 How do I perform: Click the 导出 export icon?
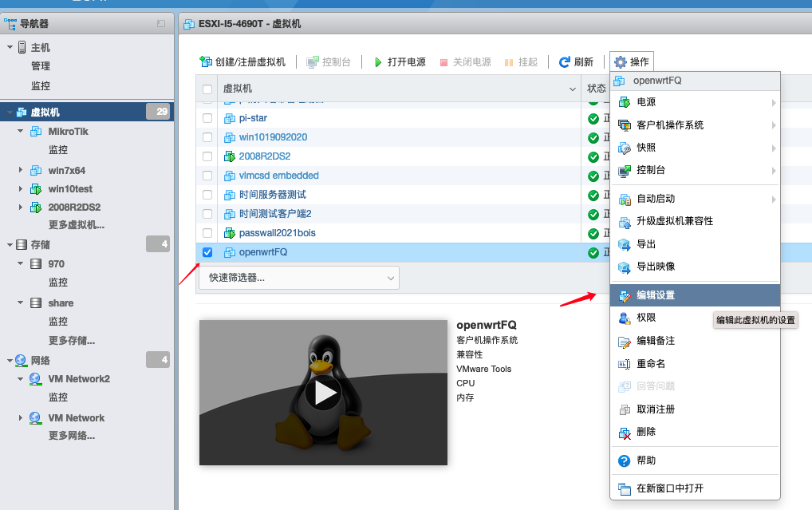(625, 245)
